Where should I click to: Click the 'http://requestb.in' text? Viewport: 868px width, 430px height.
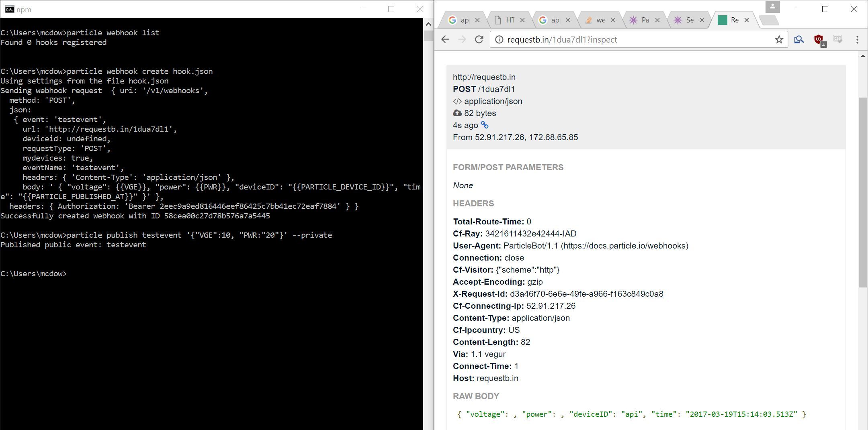(x=484, y=77)
